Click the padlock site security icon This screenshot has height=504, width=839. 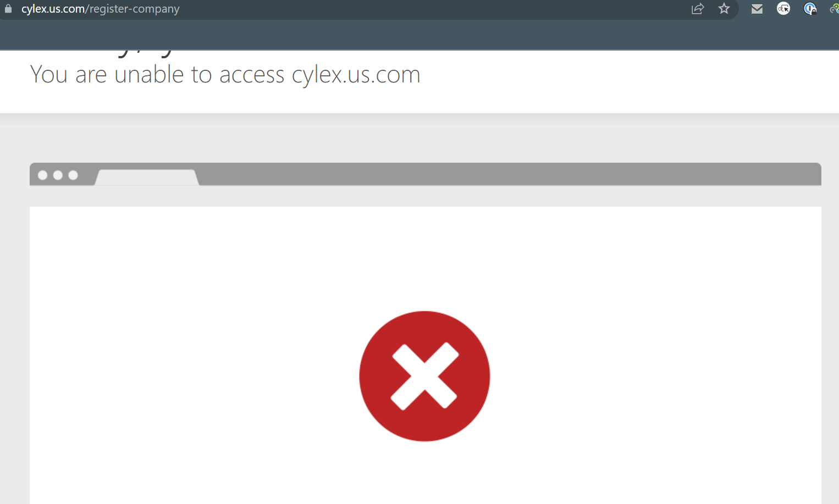click(8, 9)
